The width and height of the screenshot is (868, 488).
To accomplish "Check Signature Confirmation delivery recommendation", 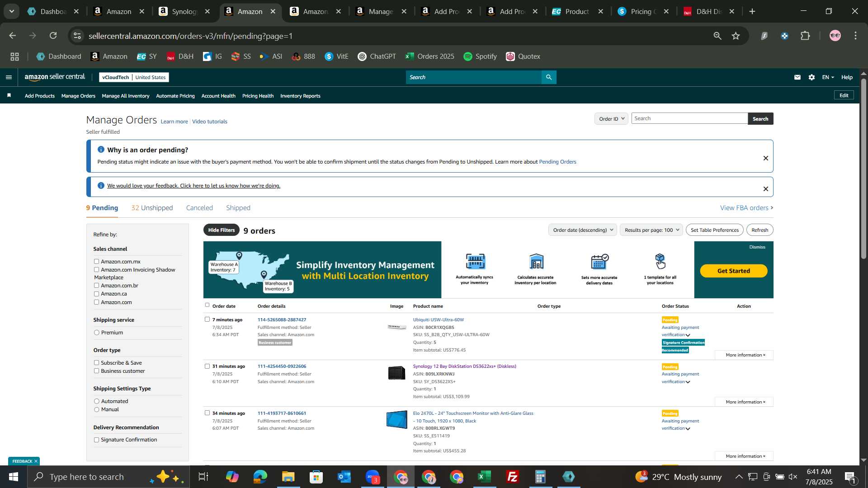I will point(96,440).
